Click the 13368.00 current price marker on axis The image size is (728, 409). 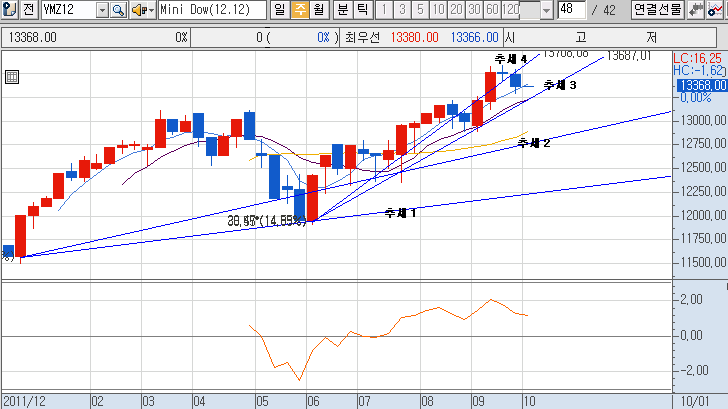click(x=701, y=85)
